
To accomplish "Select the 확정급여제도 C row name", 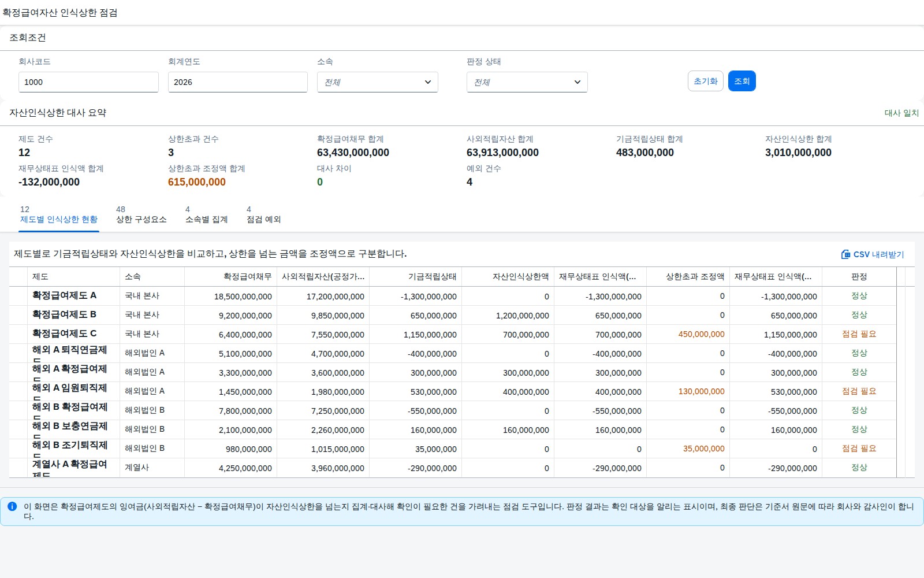I will 64,334.
